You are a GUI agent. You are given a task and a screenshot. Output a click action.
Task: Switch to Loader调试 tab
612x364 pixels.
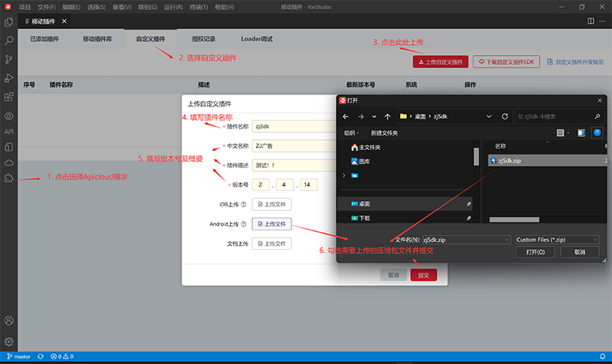click(x=257, y=39)
